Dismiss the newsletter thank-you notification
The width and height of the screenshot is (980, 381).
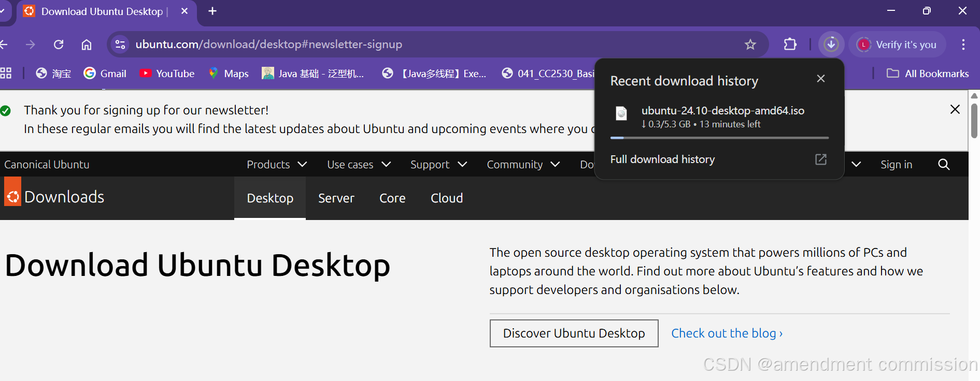click(955, 109)
